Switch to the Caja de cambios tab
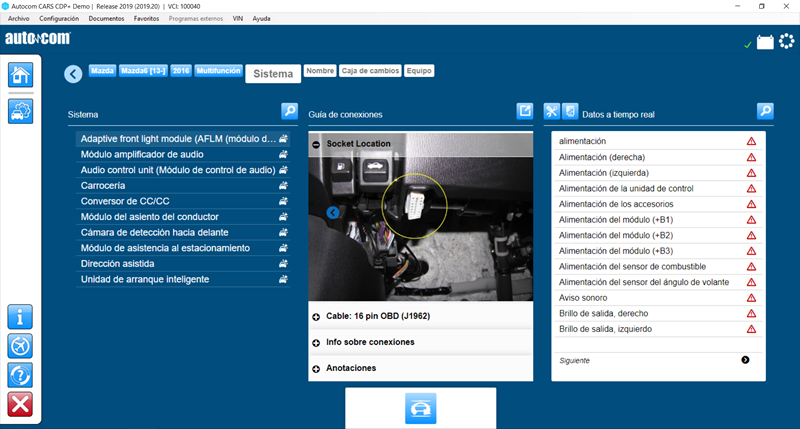 370,71
